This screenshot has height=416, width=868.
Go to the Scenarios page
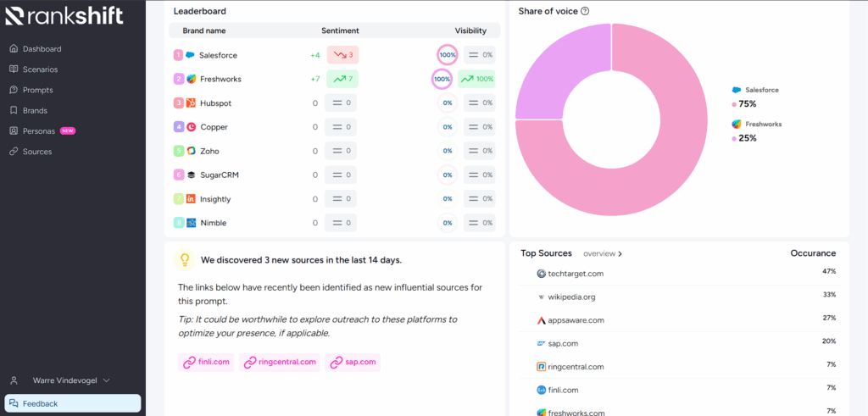click(x=41, y=69)
